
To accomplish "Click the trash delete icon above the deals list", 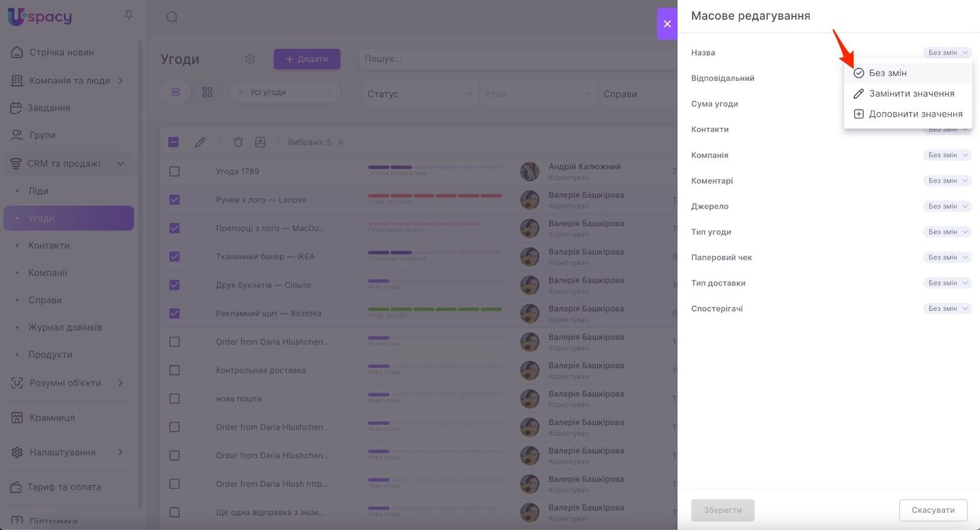I will click(x=238, y=142).
